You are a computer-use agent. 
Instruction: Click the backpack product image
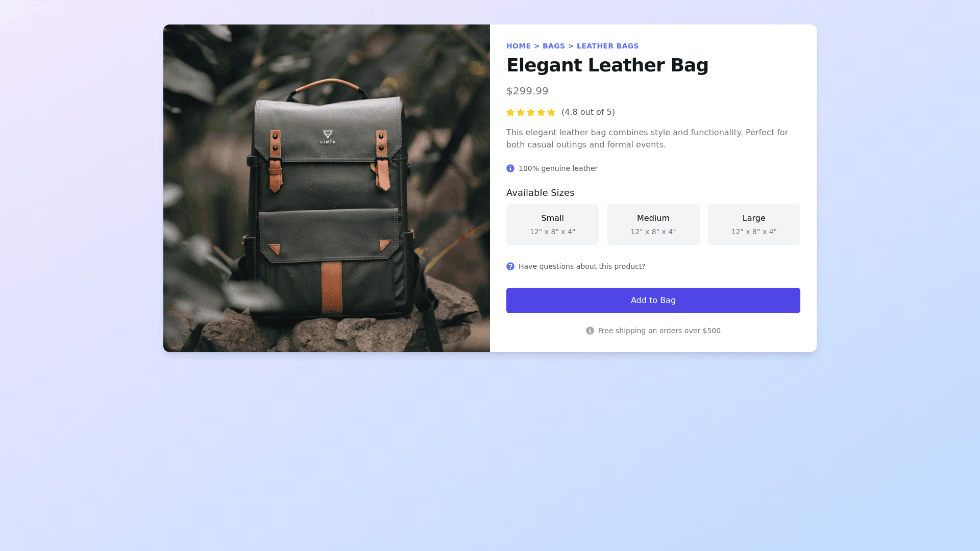pyautogui.click(x=327, y=188)
